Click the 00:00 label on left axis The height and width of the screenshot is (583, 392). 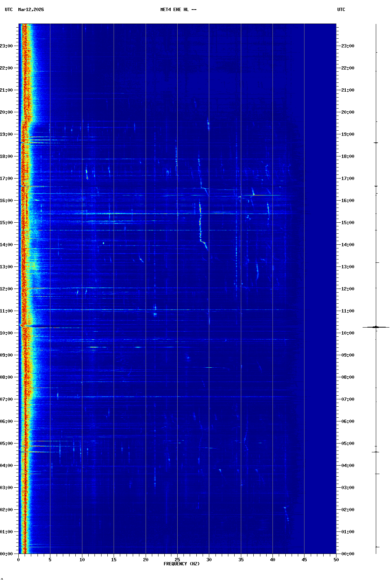[x=7, y=554]
